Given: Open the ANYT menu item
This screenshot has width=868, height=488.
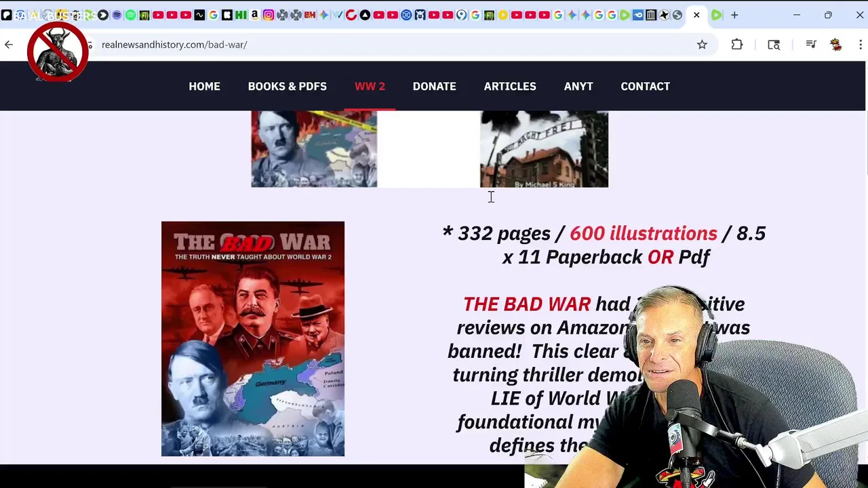Looking at the screenshot, I should (x=578, y=86).
